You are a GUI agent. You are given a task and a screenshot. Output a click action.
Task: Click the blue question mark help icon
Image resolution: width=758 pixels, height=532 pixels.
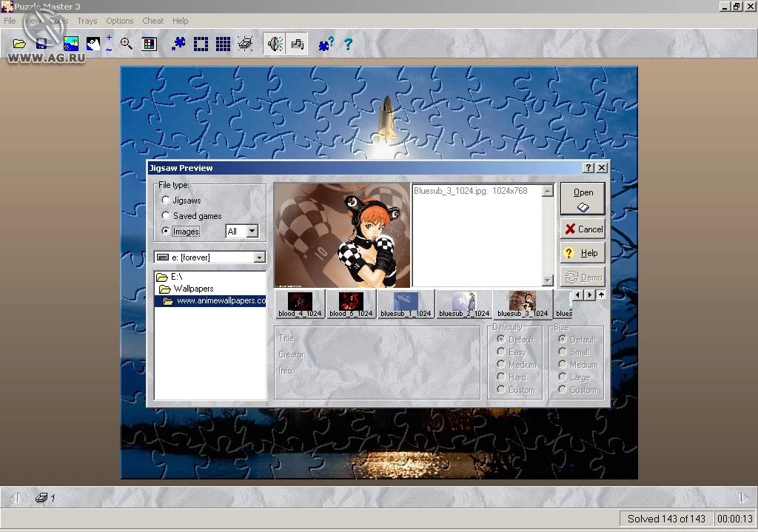348,44
